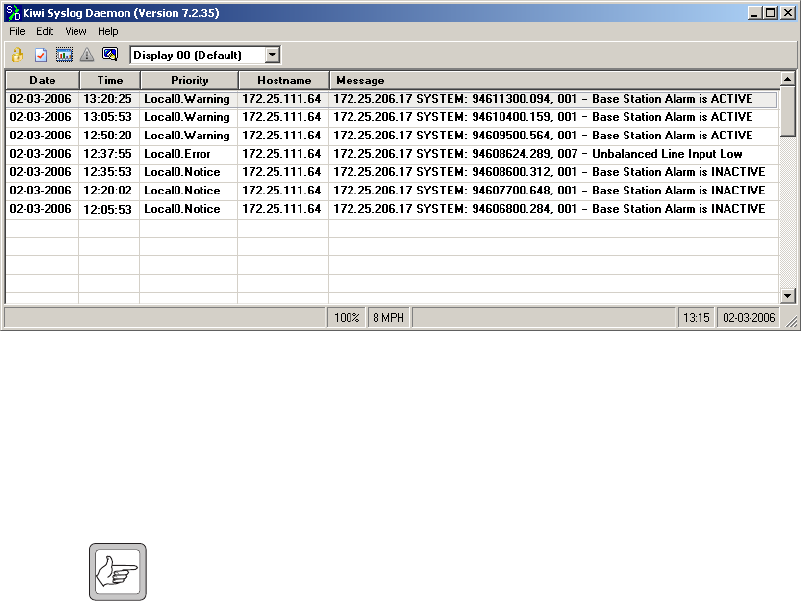Click the Priority column header
This screenshot has height=602, width=801.
pos(190,80)
